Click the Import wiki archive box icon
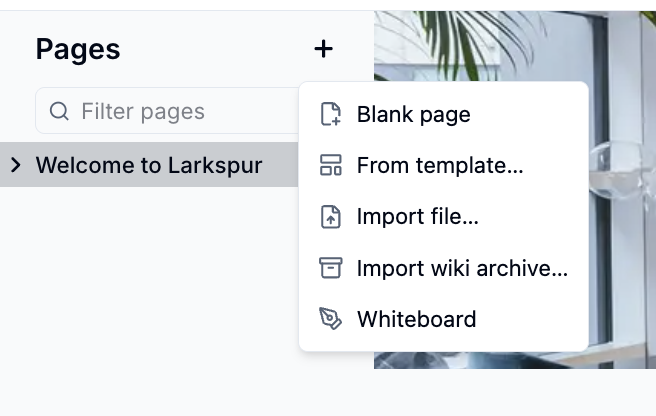This screenshot has height=416, width=656. (x=331, y=268)
